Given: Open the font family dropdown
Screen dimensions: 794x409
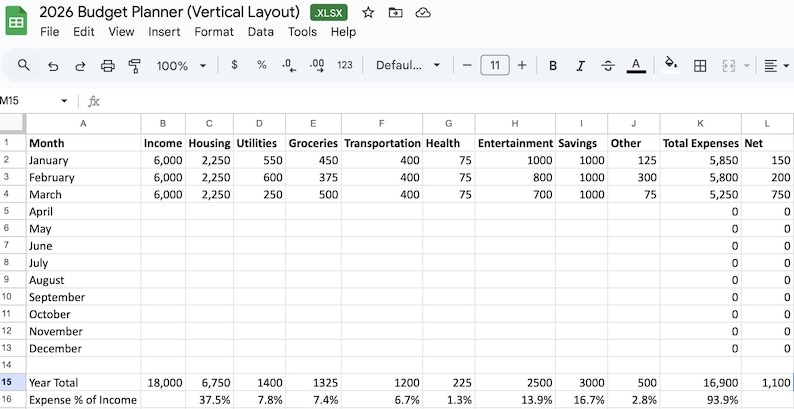Looking at the screenshot, I should pyautogui.click(x=408, y=65).
